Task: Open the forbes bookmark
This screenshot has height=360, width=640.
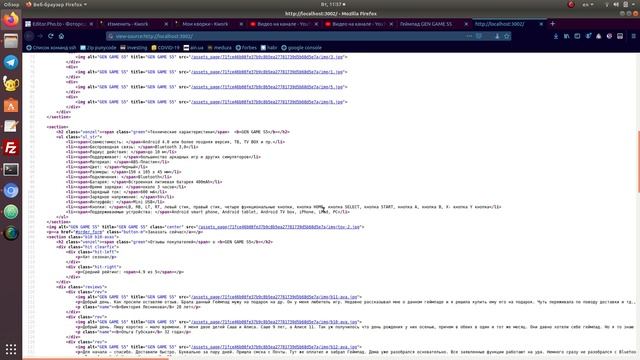Action: point(246,47)
